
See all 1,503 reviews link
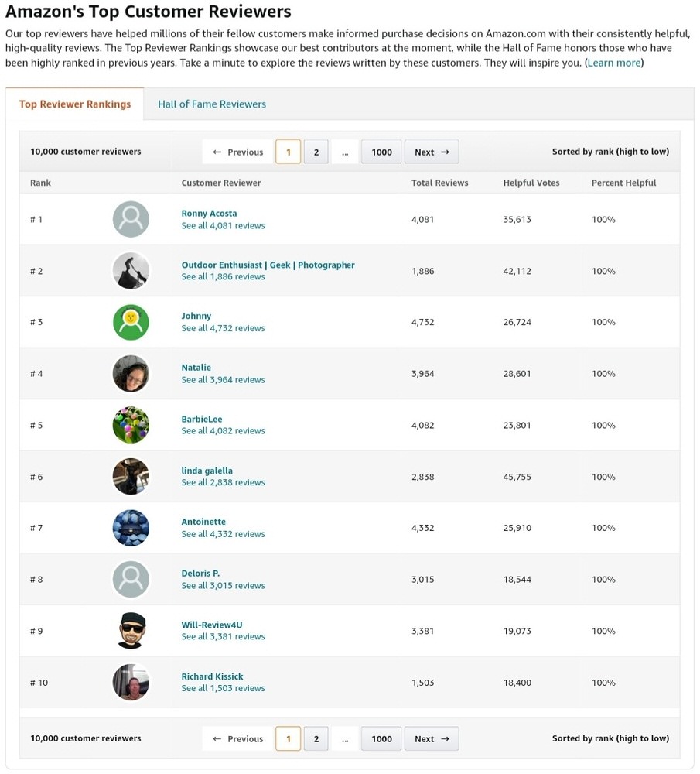coord(223,688)
